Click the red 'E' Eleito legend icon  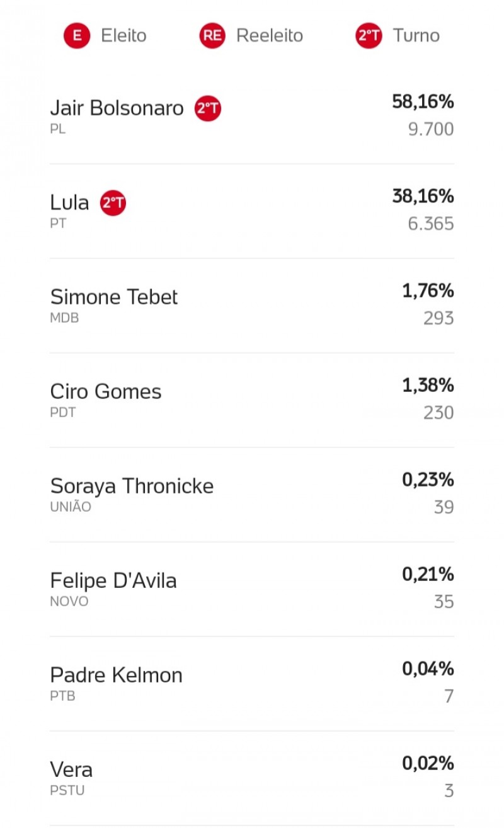77,36
